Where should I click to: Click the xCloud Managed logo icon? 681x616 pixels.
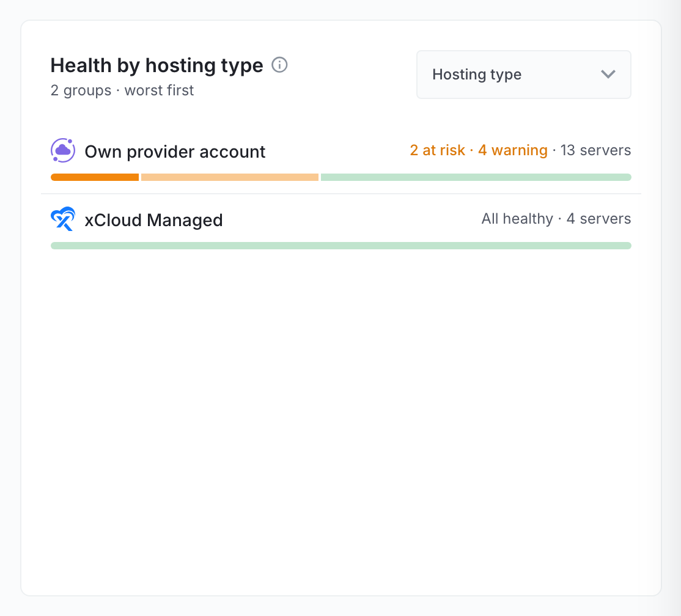click(63, 219)
